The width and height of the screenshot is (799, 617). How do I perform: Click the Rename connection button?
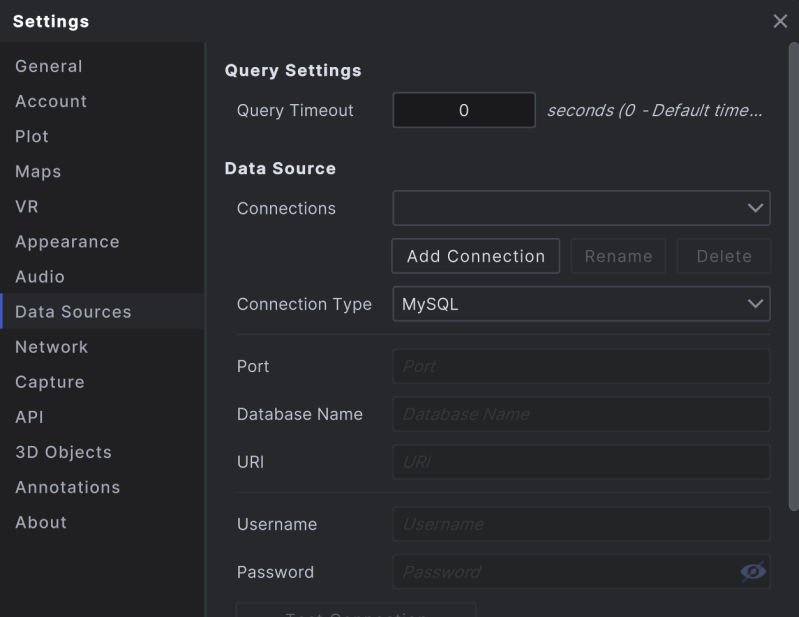point(618,256)
